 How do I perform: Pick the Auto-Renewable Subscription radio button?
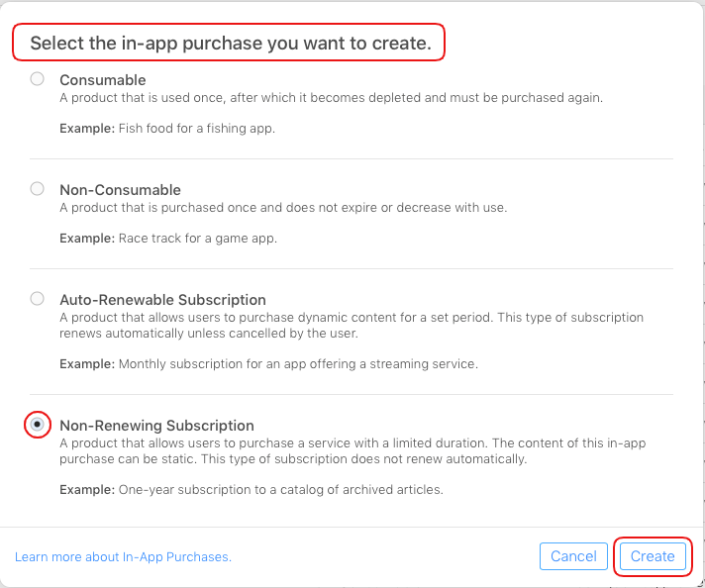38,298
